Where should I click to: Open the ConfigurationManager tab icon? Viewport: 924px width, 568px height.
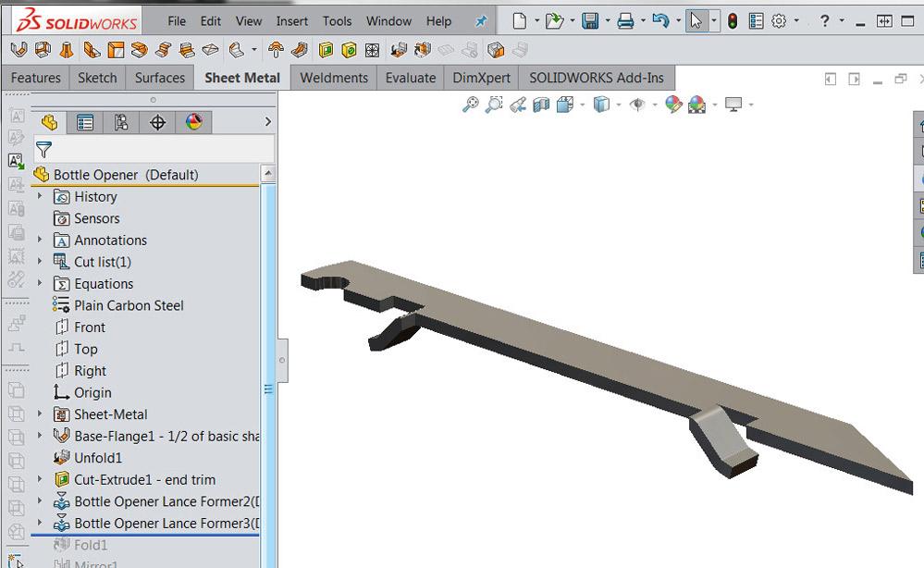[121, 122]
